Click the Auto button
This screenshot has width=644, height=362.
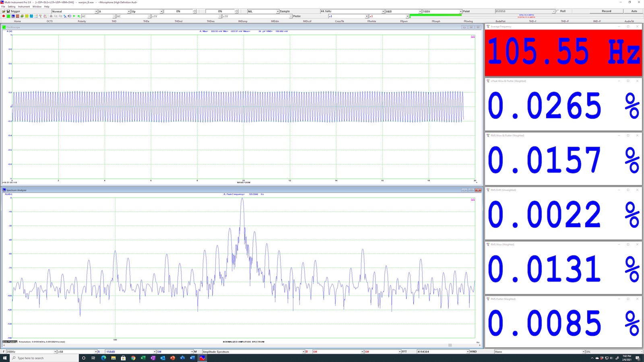pyautogui.click(x=634, y=11)
